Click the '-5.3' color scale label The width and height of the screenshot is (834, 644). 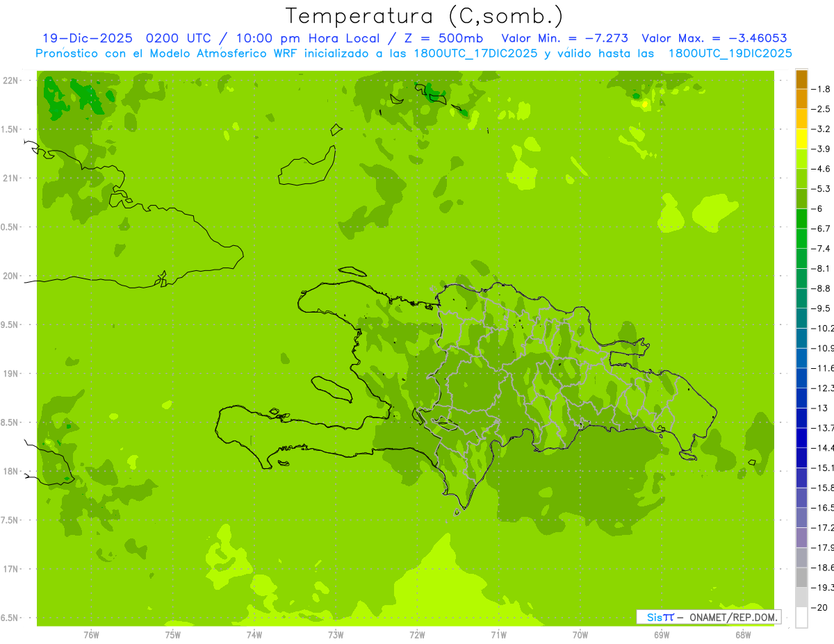821,188
